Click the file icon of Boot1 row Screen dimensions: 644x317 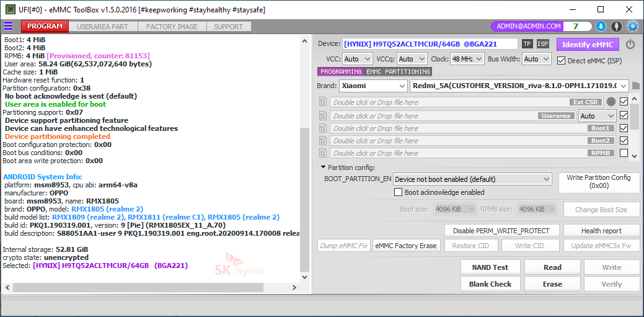[322, 128]
